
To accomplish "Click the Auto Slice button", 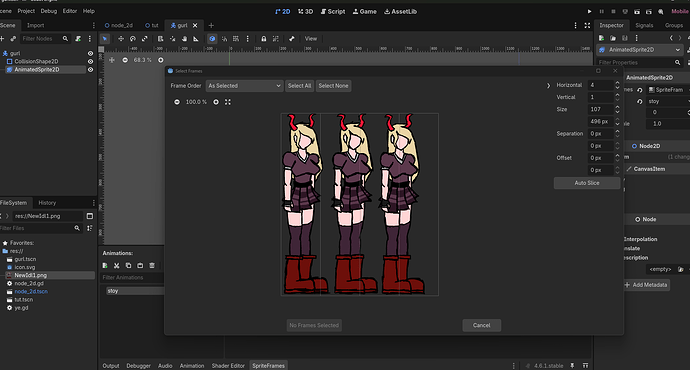I will 587,183.
